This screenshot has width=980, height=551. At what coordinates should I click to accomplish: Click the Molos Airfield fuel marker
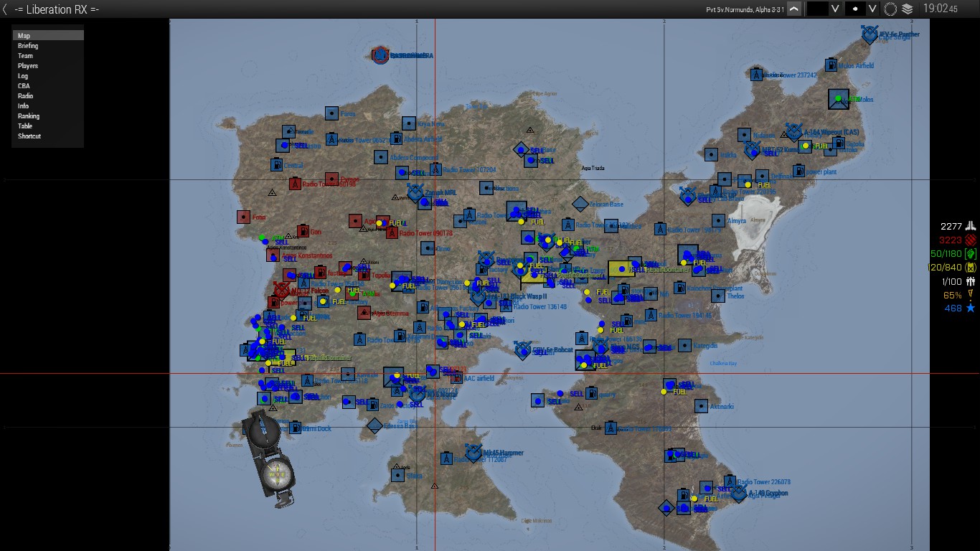click(831, 65)
